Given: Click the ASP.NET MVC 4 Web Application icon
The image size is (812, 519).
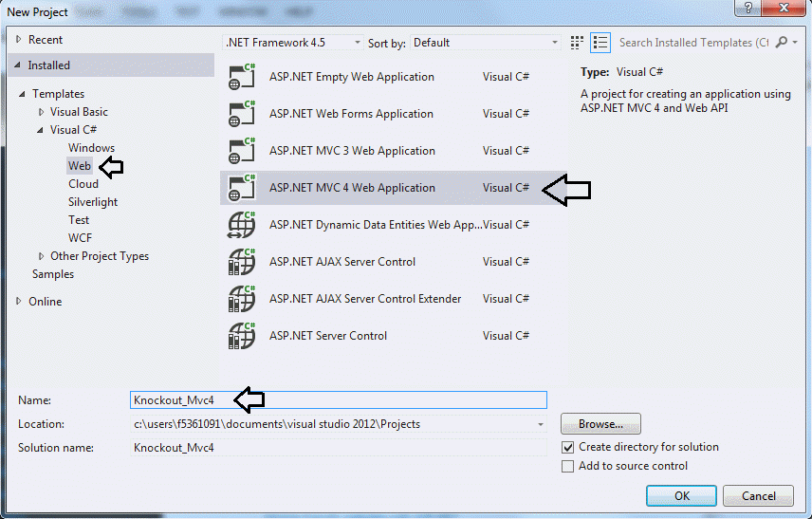Looking at the screenshot, I should [x=242, y=188].
